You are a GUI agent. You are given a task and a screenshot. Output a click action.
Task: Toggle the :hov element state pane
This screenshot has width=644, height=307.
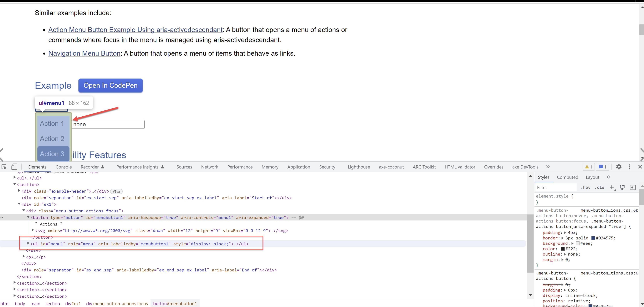[x=586, y=187]
